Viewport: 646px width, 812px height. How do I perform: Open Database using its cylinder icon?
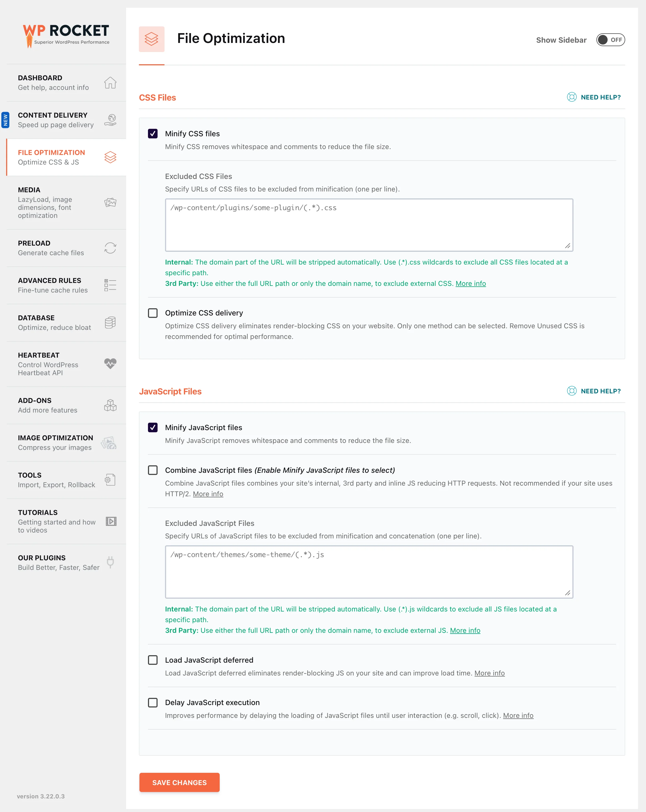[x=110, y=322]
